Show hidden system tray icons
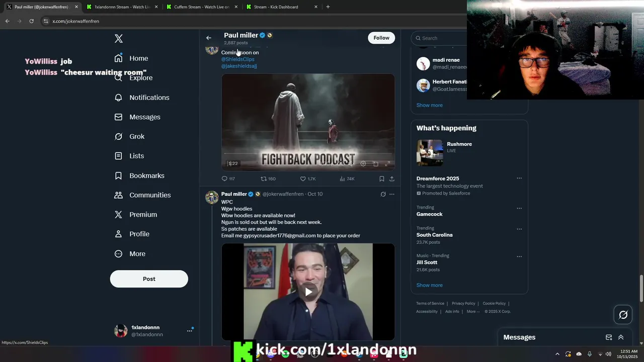Screen dimensions: 644x362 coord(557,354)
